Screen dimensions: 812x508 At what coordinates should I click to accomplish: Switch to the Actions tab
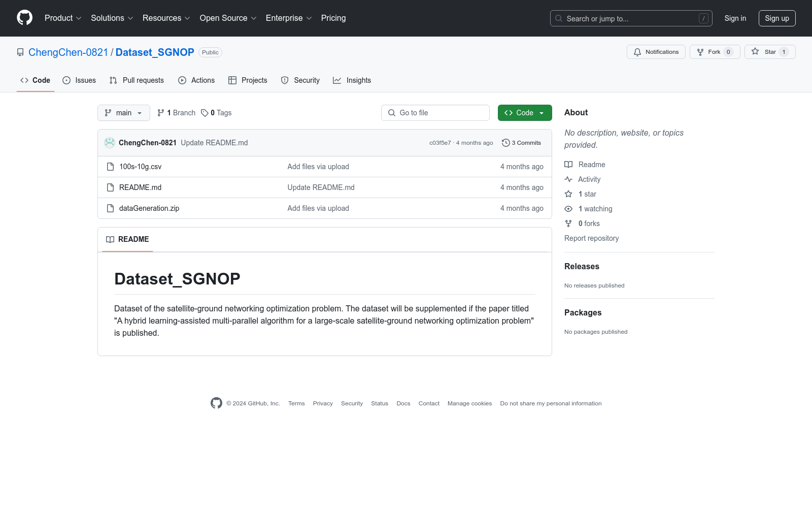tap(196, 80)
